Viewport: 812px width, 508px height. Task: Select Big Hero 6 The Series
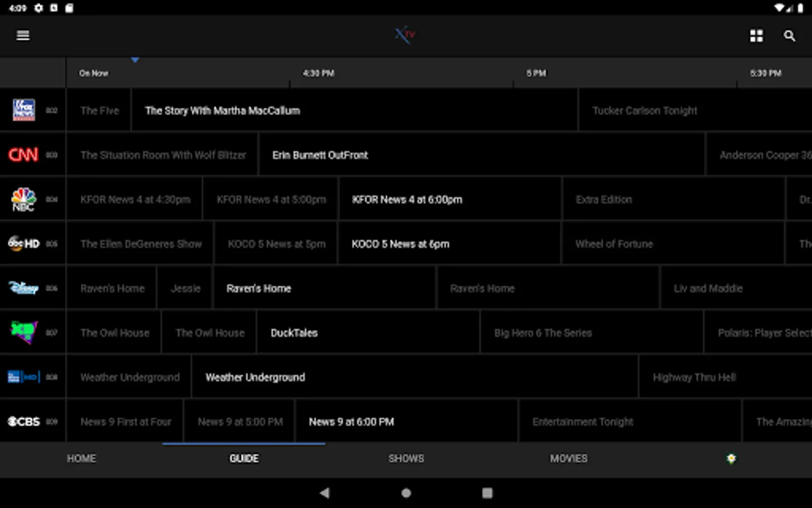pos(592,332)
